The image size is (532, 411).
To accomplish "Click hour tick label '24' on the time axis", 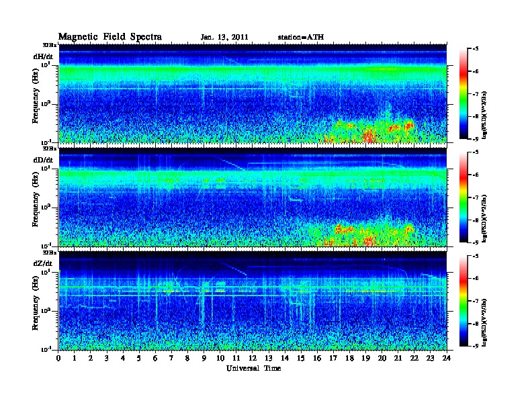I will pos(447,358).
